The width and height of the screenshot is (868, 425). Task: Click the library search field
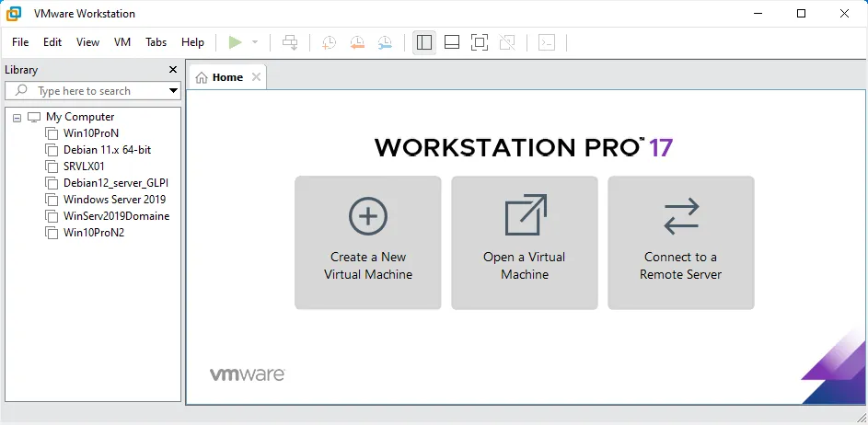(92, 91)
